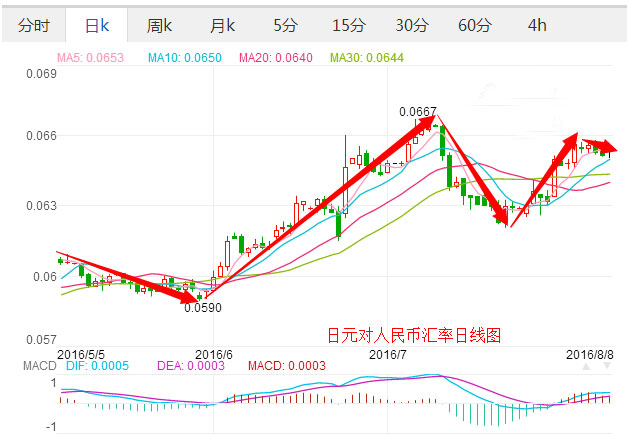
Task: Click the 2016/6 date axis label
Action: tap(214, 354)
